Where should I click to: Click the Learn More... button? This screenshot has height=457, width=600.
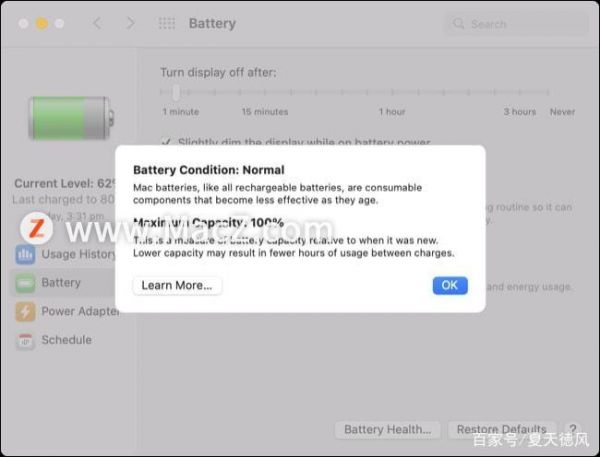coord(177,286)
